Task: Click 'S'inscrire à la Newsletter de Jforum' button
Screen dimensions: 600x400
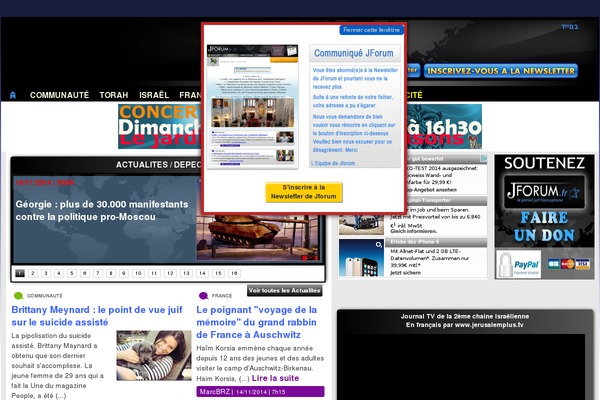Action: click(303, 192)
